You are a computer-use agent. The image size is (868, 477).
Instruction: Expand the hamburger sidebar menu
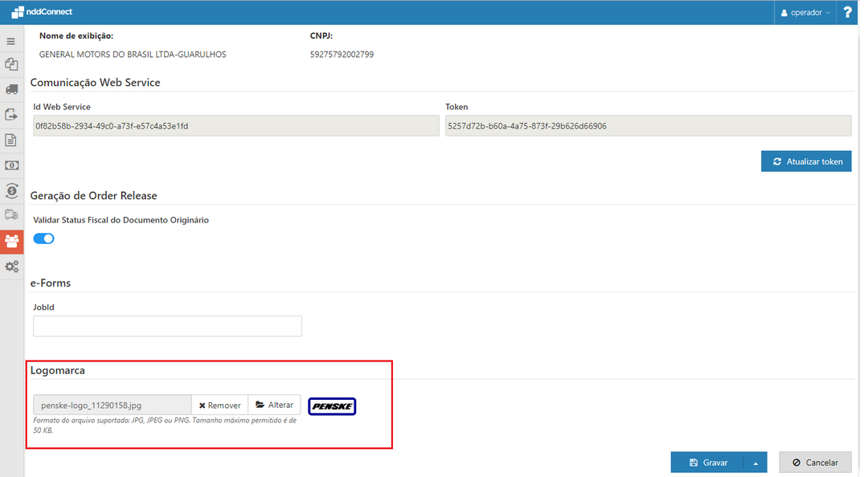pyautogui.click(x=11, y=41)
